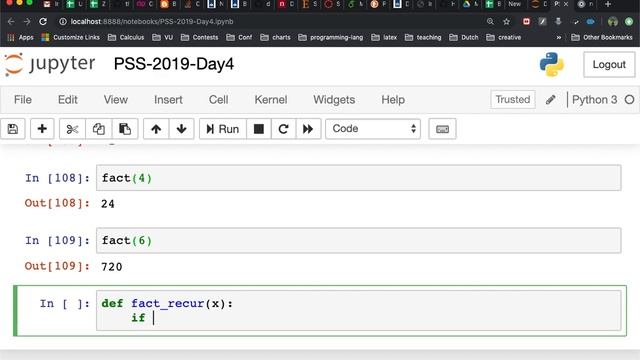Click the Trusted notebook button

[x=513, y=100]
